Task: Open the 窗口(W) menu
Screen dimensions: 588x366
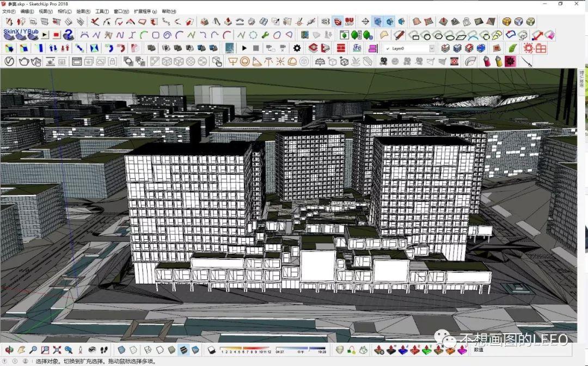Action: point(121,11)
